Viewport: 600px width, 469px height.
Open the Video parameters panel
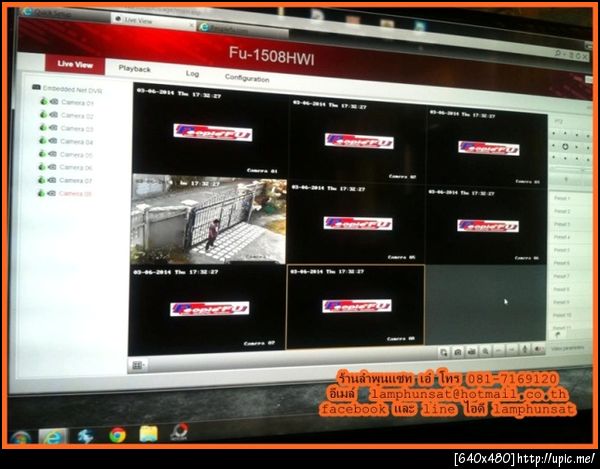point(568,348)
